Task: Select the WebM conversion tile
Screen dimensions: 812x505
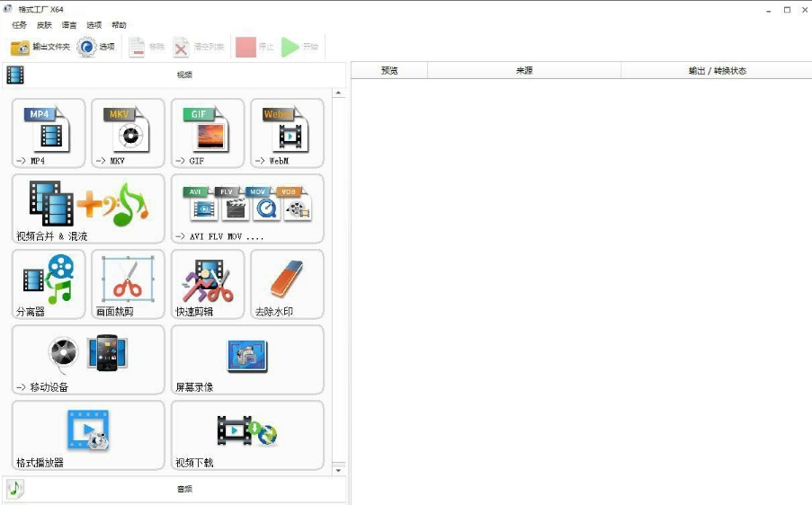Action: click(x=287, y=133)
